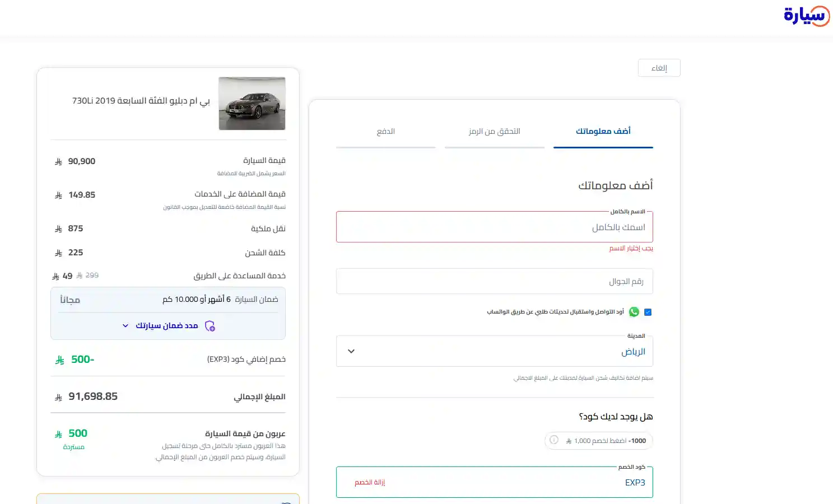Click the رقم الجوال mobile number field
This screenshot has height=504, width=833.
point(494,281)
